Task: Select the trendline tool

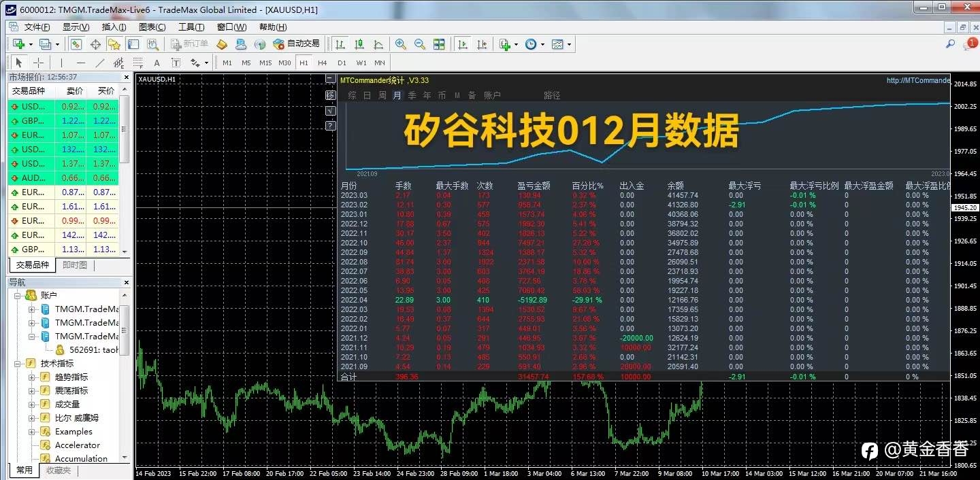Action: click(99, 63)
